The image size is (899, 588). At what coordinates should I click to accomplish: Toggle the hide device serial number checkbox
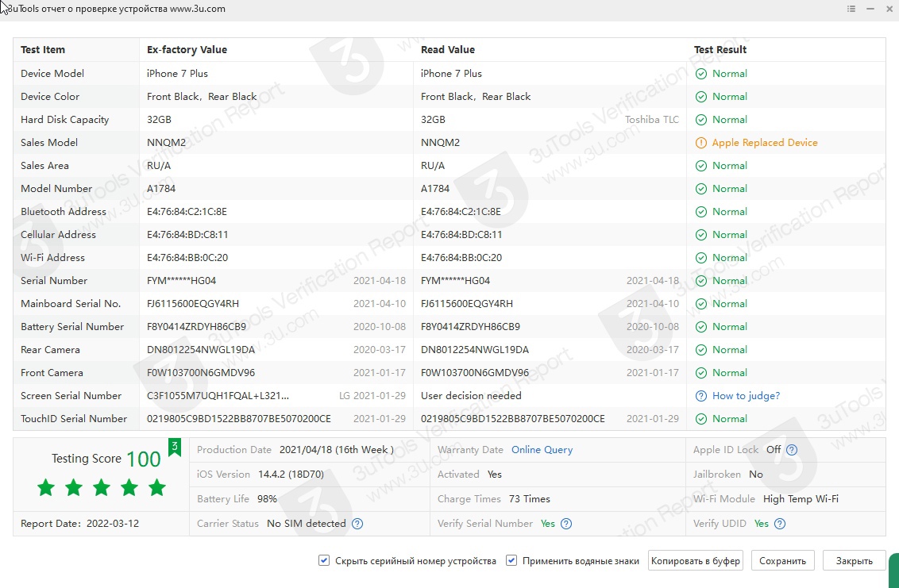point(324,560)
